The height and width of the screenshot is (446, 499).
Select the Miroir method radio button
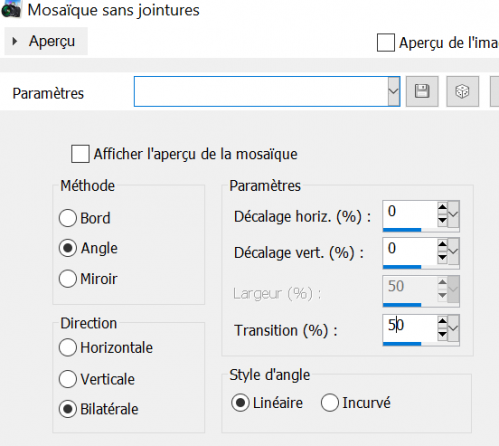68,279
